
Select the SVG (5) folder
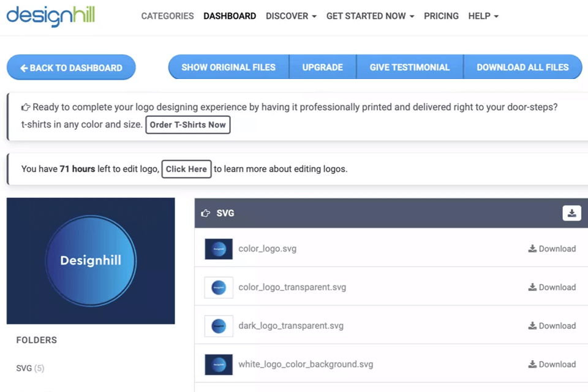[30, 368]
